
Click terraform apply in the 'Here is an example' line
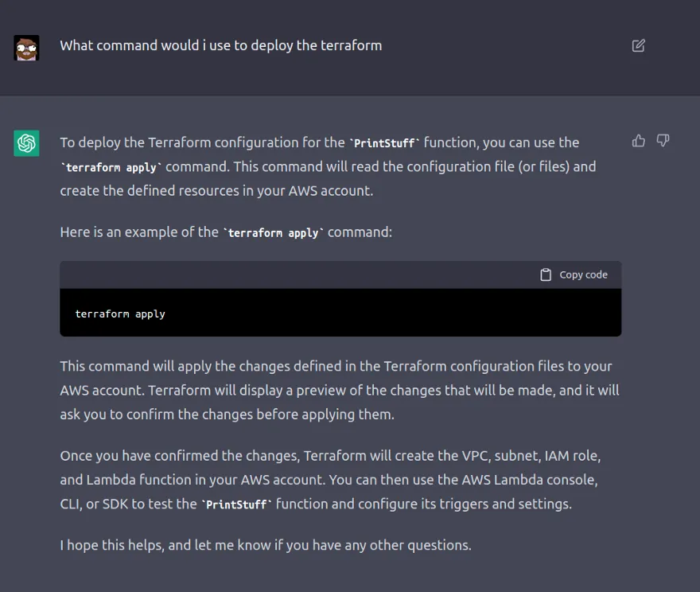pos(273,233)
